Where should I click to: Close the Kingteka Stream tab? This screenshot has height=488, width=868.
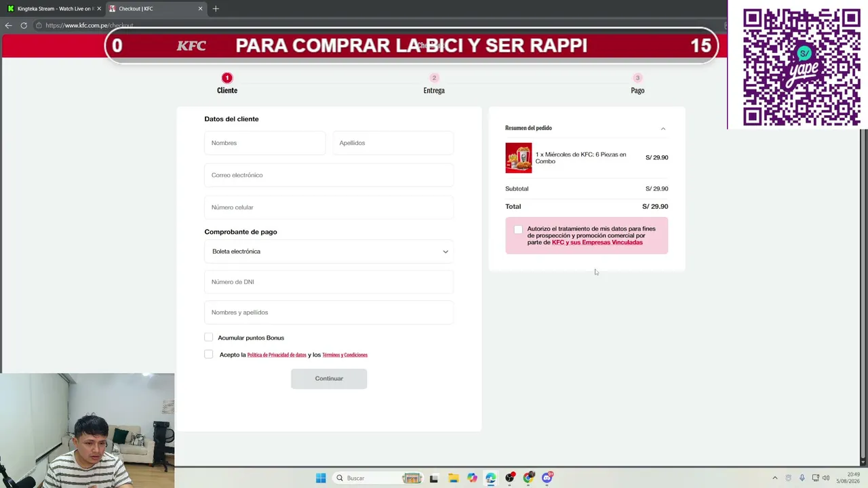click(99, 9)
